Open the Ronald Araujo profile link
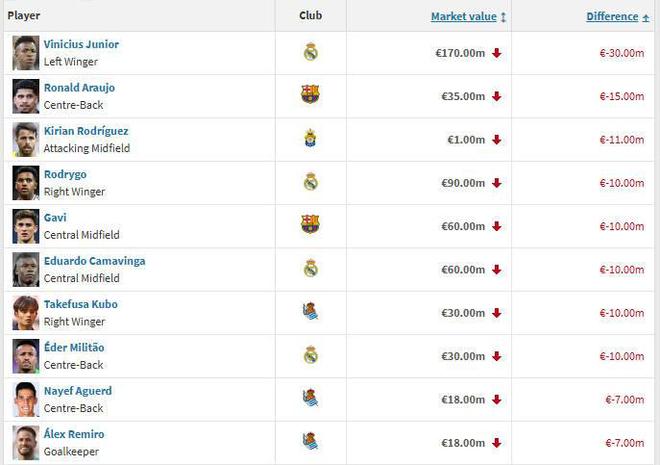The image size is (660, 465). [x=78, y=88]
